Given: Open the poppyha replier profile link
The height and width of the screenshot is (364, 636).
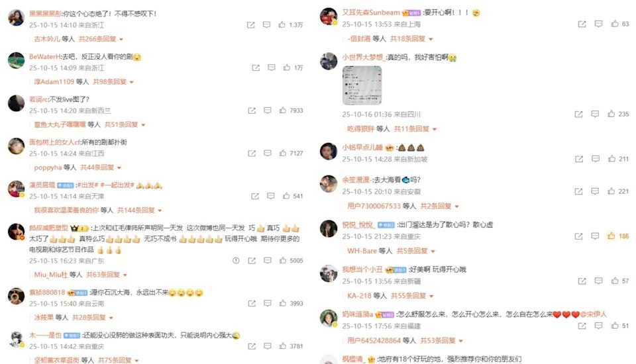Looking at the screenshot, I should coord(48,167).
